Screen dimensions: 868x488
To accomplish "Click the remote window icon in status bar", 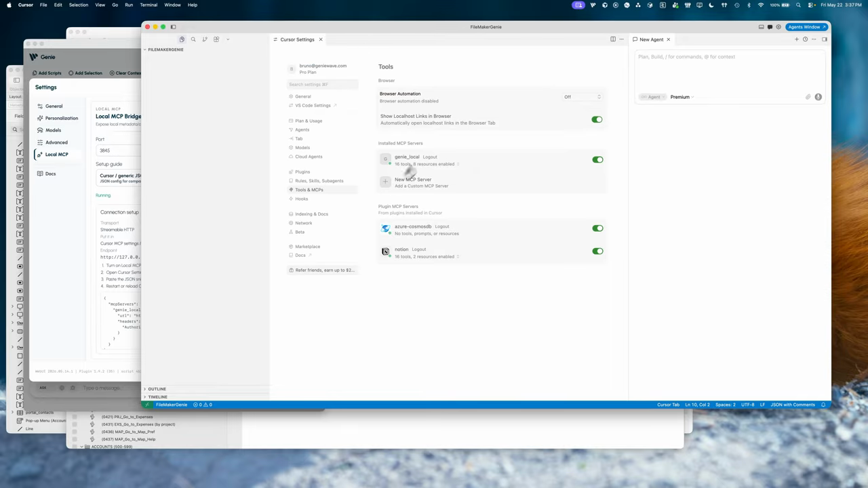I will pyautogui.click(x=147, y=405).
